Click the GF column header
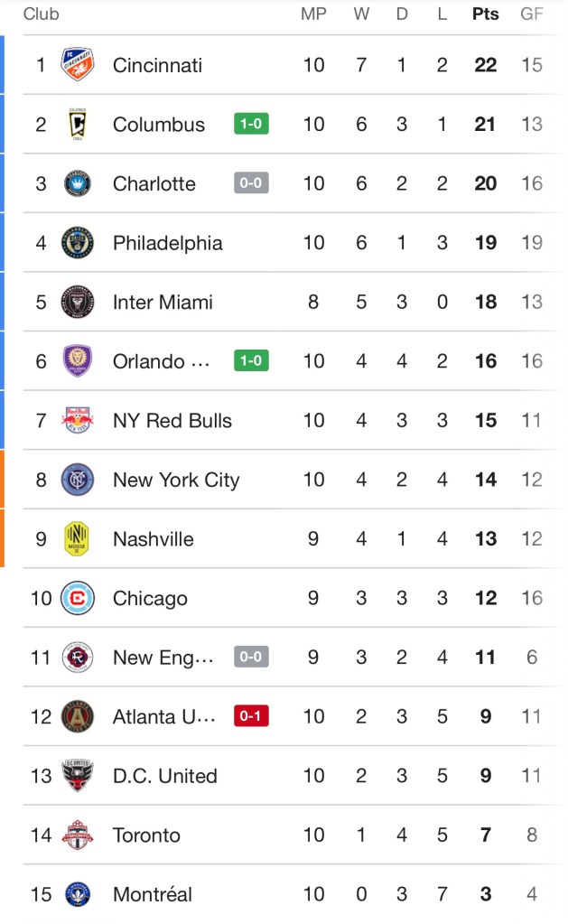 click(532, 14)
